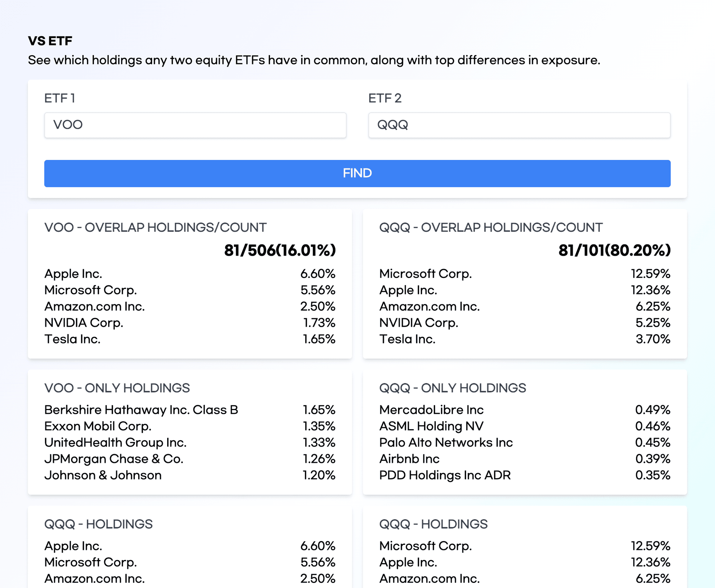Image resolution: width=715 pixels, height=588 pixels.
Task: Click the 0.35% value for PDD Holdings
Action: pyautogui.click(x=653, y=475)
